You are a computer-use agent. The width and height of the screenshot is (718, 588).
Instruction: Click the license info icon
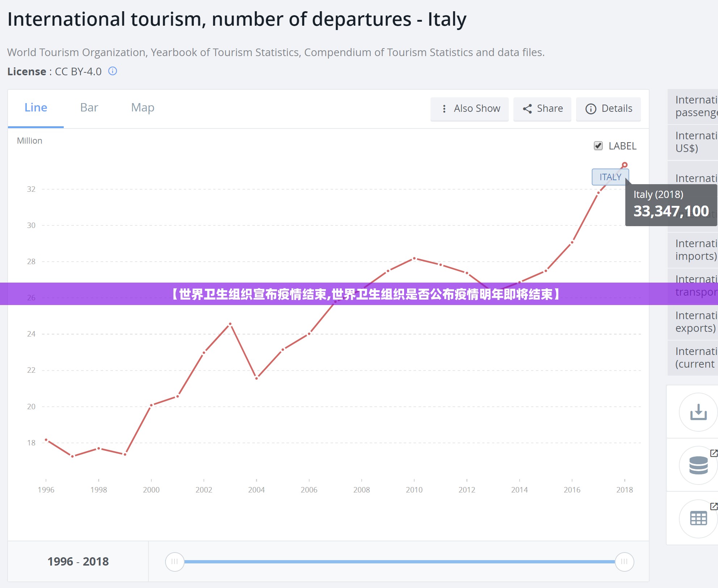tap(113, 71)
